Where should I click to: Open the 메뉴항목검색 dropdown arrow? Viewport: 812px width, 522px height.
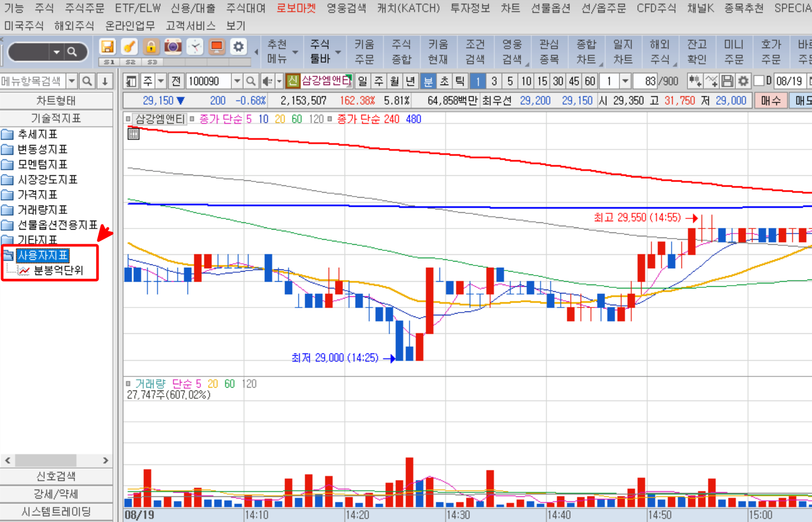(x=72, y=81)
